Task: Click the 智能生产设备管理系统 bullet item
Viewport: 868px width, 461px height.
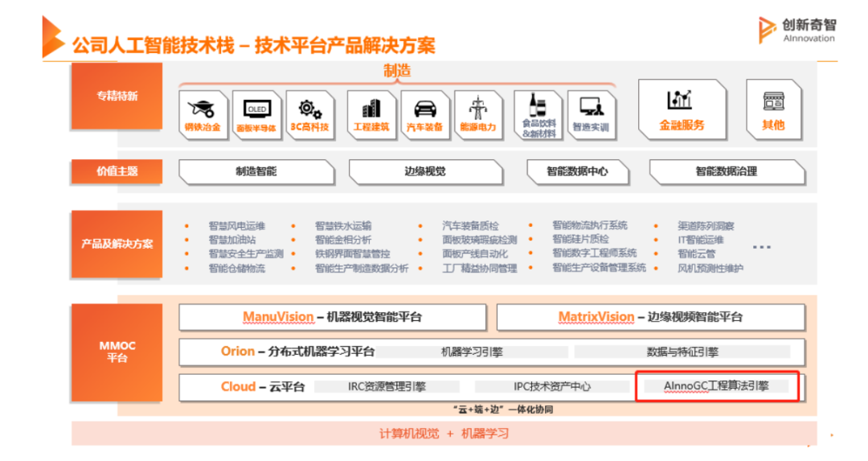Action: [600, 267]
